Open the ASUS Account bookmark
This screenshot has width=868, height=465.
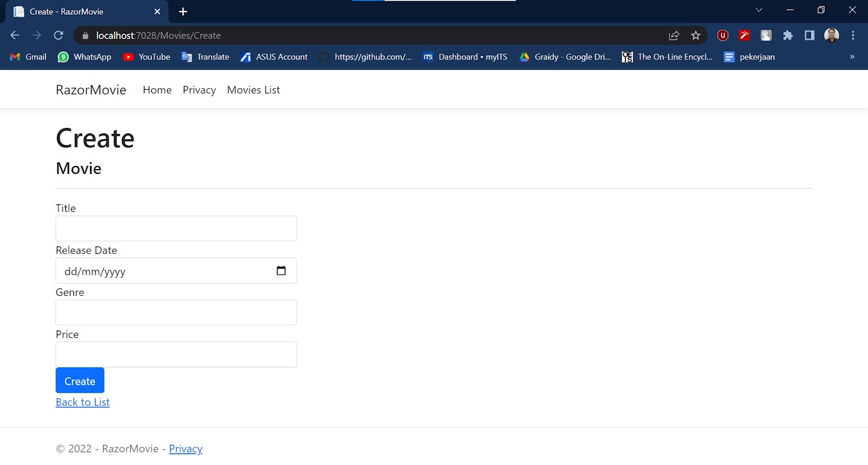tap(274, 57)
